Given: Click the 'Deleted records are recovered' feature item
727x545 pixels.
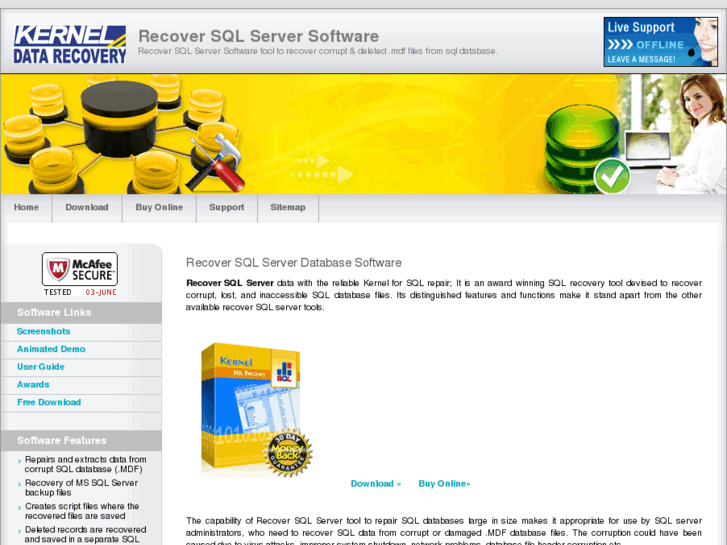Looking at the screenshot, I should [85, 534].
